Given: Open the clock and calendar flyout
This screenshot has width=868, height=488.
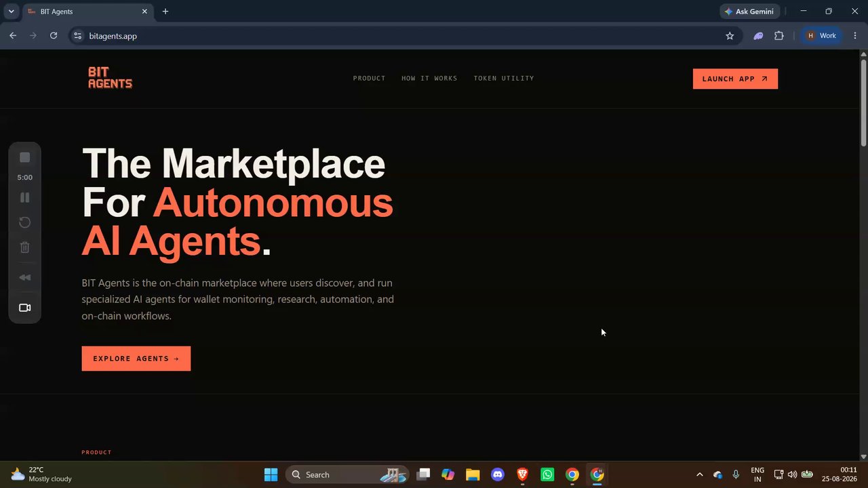Looking at the screenshot, I should coord(840,474).
